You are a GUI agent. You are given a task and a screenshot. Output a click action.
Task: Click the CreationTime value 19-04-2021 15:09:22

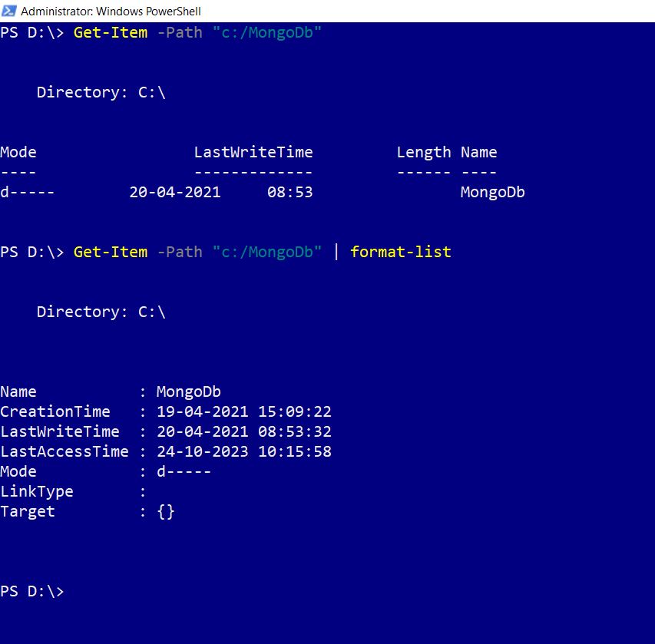(x=243, y=411)
